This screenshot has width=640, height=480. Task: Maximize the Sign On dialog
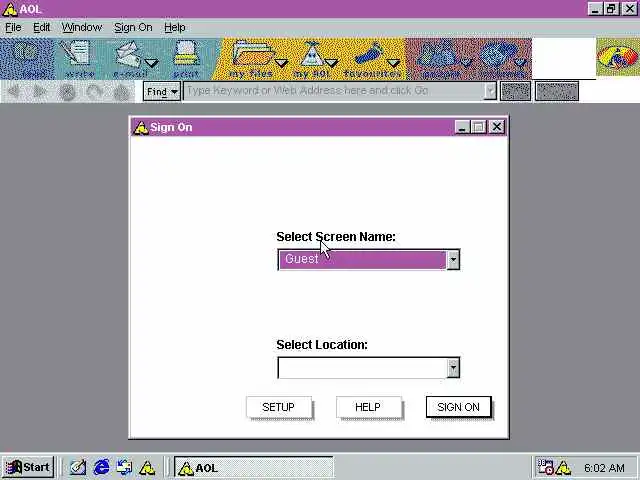pyautogui.click(x=479, y=127)
